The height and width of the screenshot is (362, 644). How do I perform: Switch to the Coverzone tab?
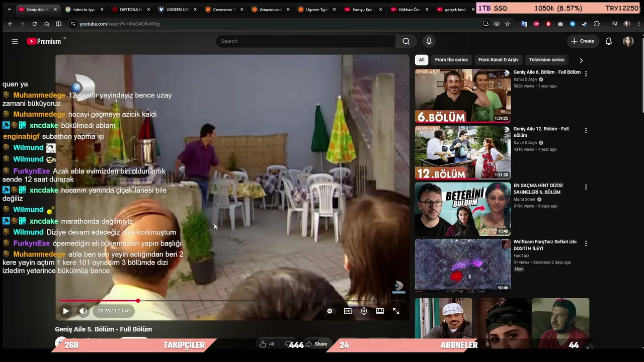click(x=224, y=10)
